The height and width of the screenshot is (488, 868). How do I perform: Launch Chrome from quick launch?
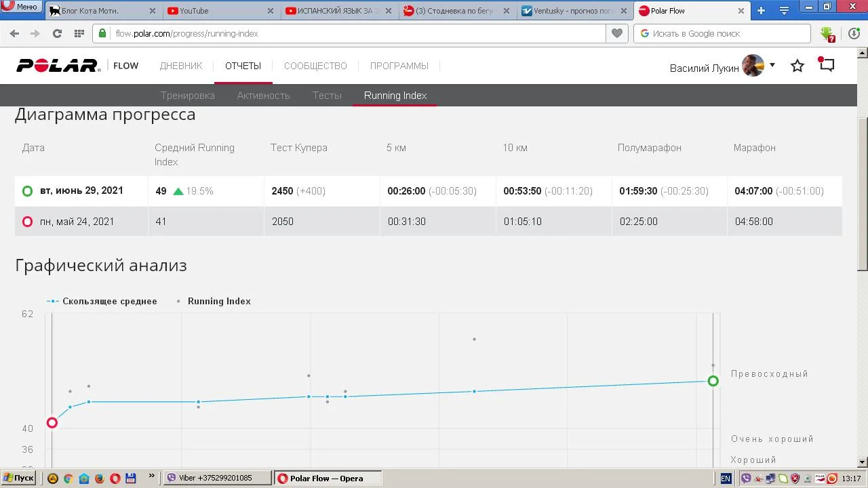(x=68, y=479)
